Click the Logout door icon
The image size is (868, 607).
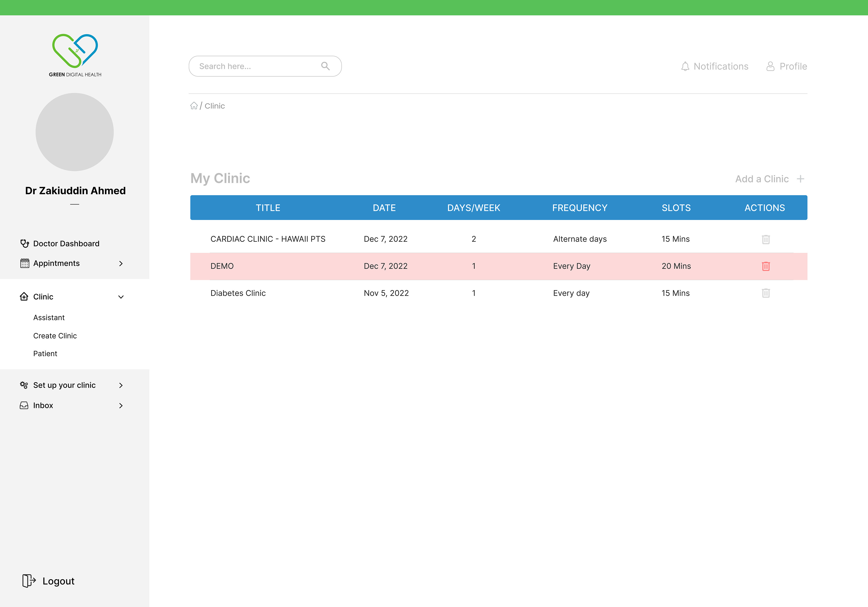29,581
